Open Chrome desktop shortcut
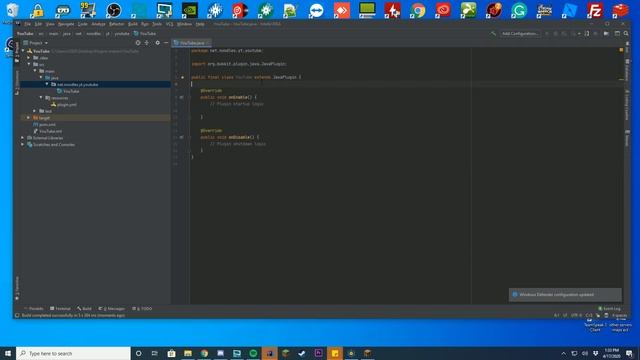The width and height of the screenshot is (640, 360). click(x=418, y=10)
